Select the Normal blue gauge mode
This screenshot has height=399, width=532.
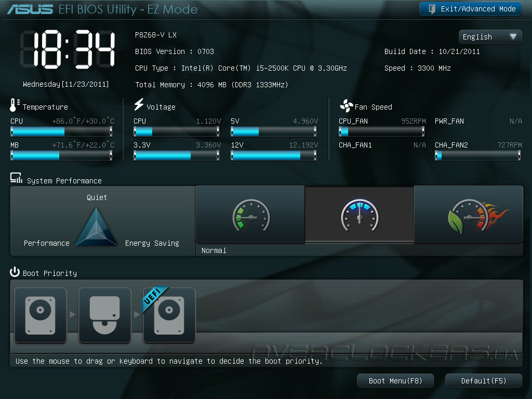(360, 215)
